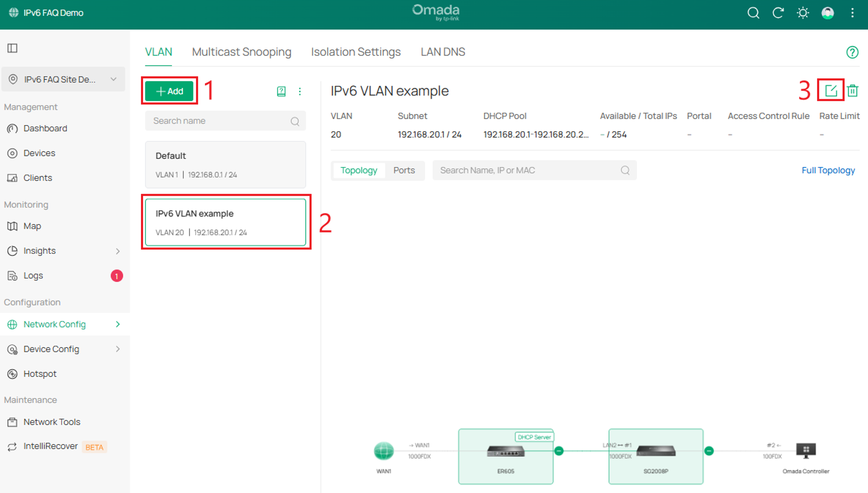Open the VLAN list guide icon
The image size is (868, 493).
pos(281,91)
